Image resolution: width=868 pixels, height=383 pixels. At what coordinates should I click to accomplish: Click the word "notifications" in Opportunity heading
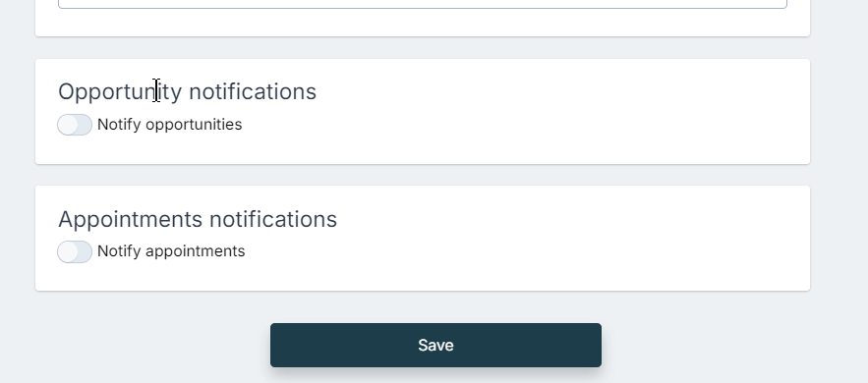pyautogui.click(x=253, y=91)
